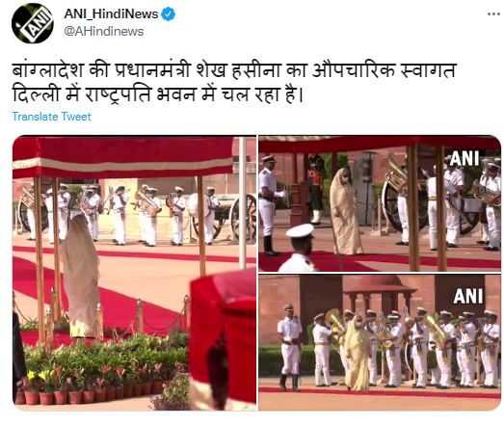Open the @AHindinews handle link
504x426 pixels.
pos(104,32)
